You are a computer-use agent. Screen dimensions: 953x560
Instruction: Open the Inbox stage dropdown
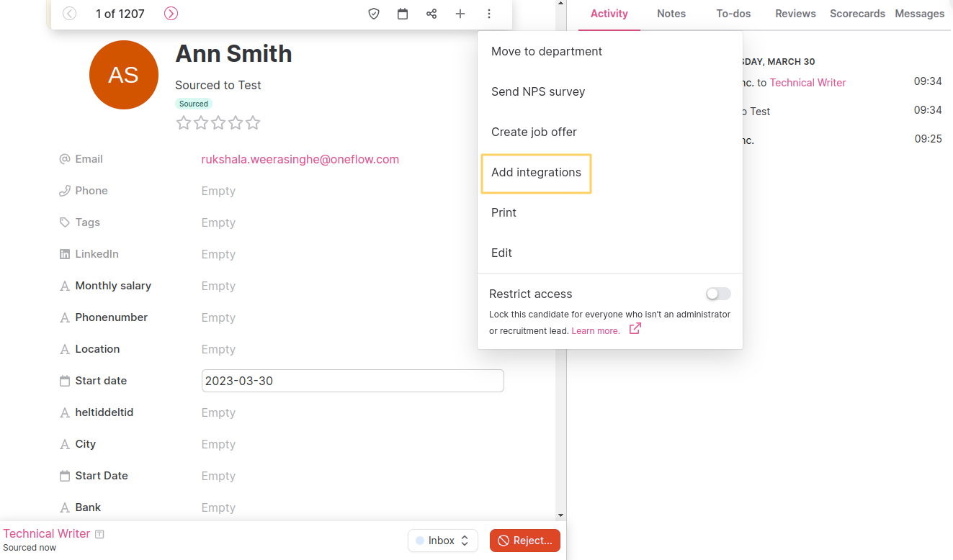click(442, 541)
